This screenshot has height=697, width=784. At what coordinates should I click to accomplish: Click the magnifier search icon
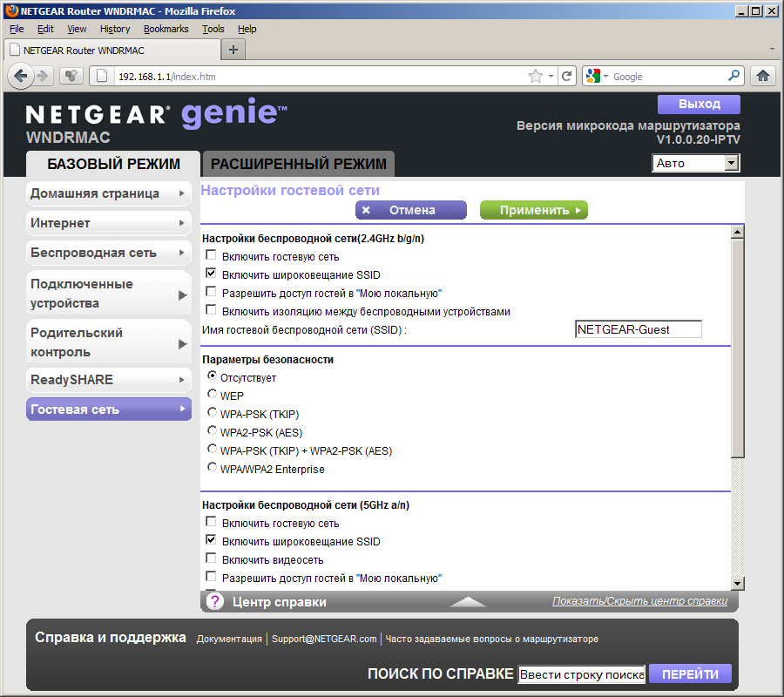(x=733, y=76)
